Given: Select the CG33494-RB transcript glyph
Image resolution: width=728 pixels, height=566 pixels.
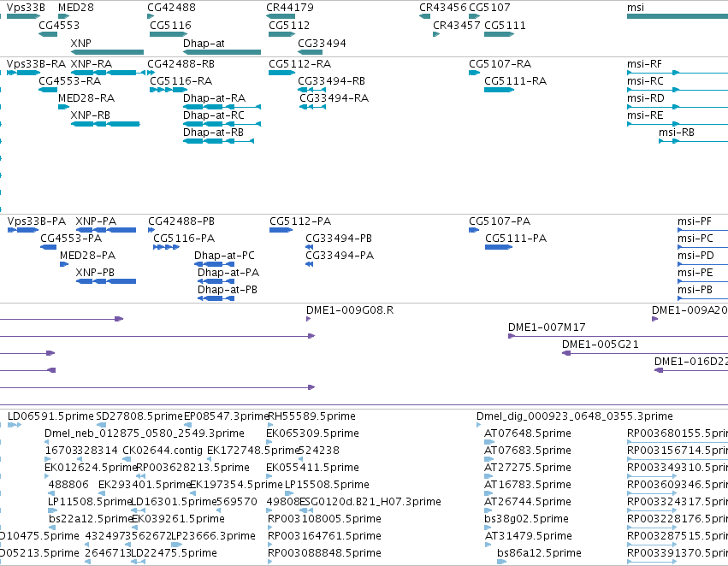Looking at the screenshot, I should pos(311,90).
